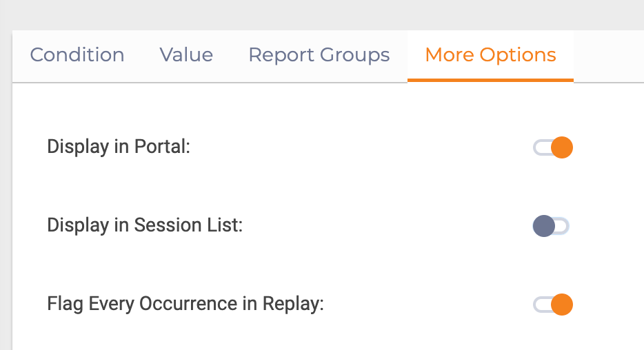The height and width of the screenshot is (350, 644).
Task: Click the More Options tab
Action: [490, 55]
